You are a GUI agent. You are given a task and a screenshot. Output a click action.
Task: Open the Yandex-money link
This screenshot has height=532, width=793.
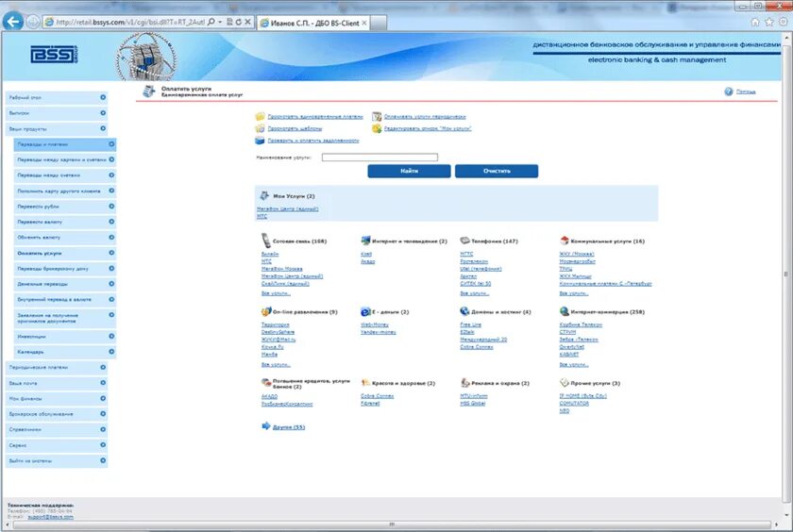coord(379,332)
